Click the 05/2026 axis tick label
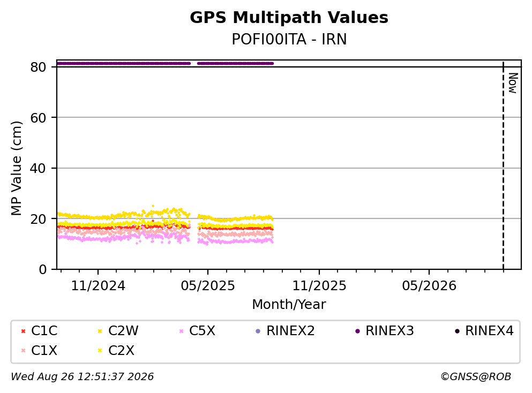 click(429, 286)
